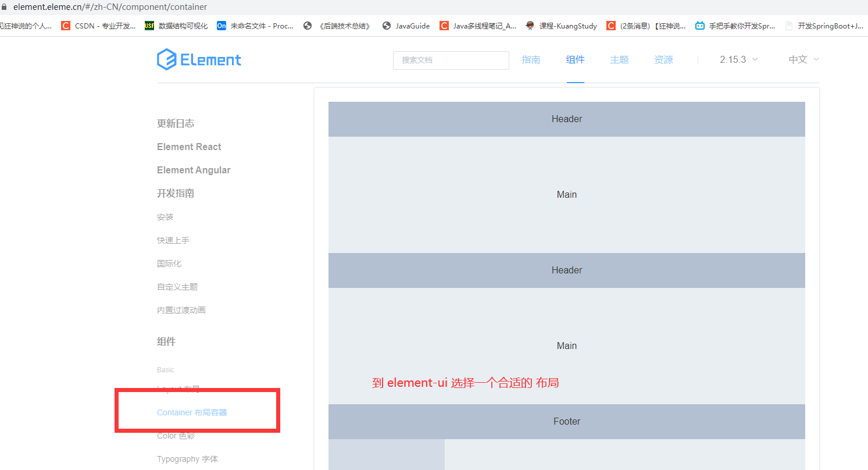Open the 未命名文件 ProcessOn bookmark
The image size is (868, 470).
[255, 26]
